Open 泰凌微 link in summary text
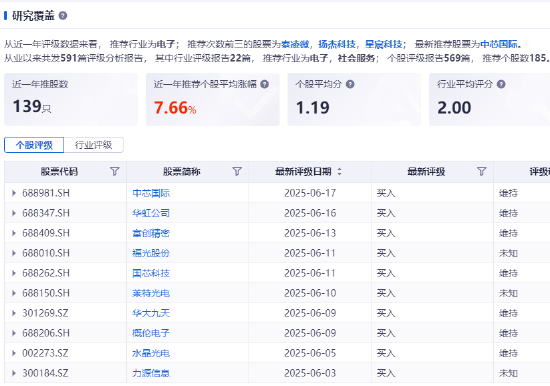Image resolution: width=550 pixels, height=386 pixels. [295, 44]
